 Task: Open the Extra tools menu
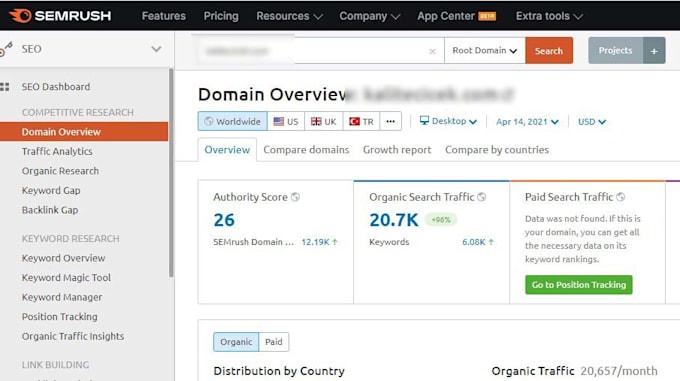coord(549,16)
